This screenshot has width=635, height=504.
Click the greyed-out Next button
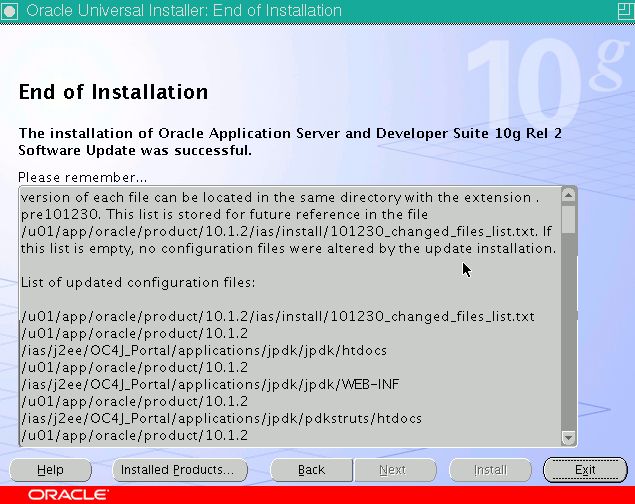(x=395, y=470)
